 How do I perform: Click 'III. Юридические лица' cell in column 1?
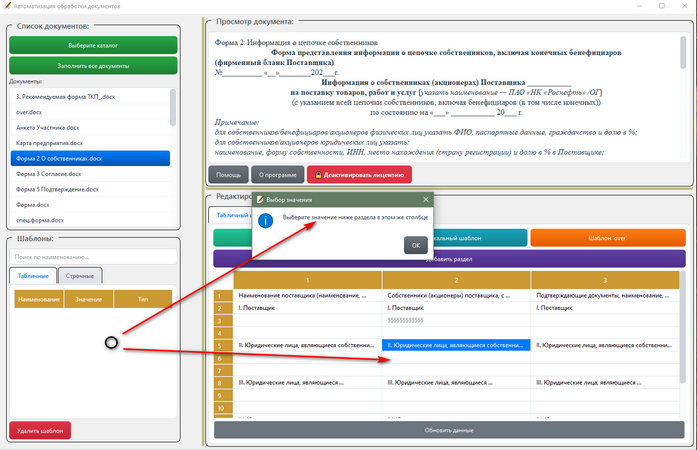point(308,382)
